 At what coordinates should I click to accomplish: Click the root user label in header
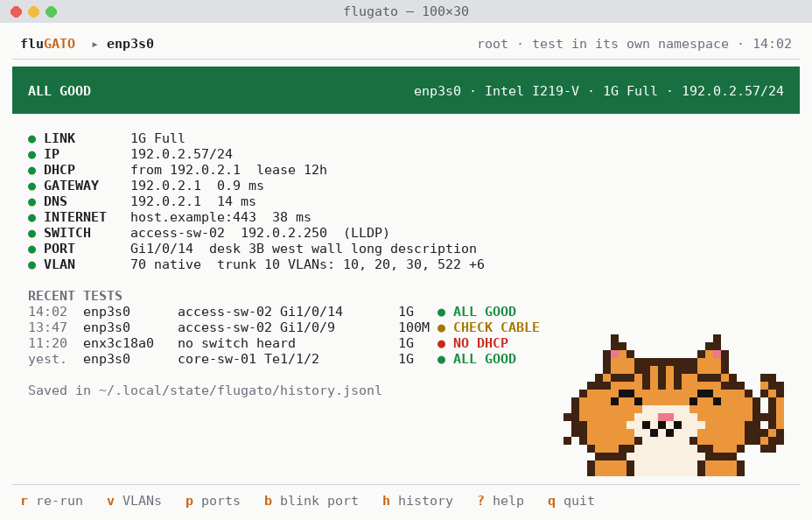point(493,44)
